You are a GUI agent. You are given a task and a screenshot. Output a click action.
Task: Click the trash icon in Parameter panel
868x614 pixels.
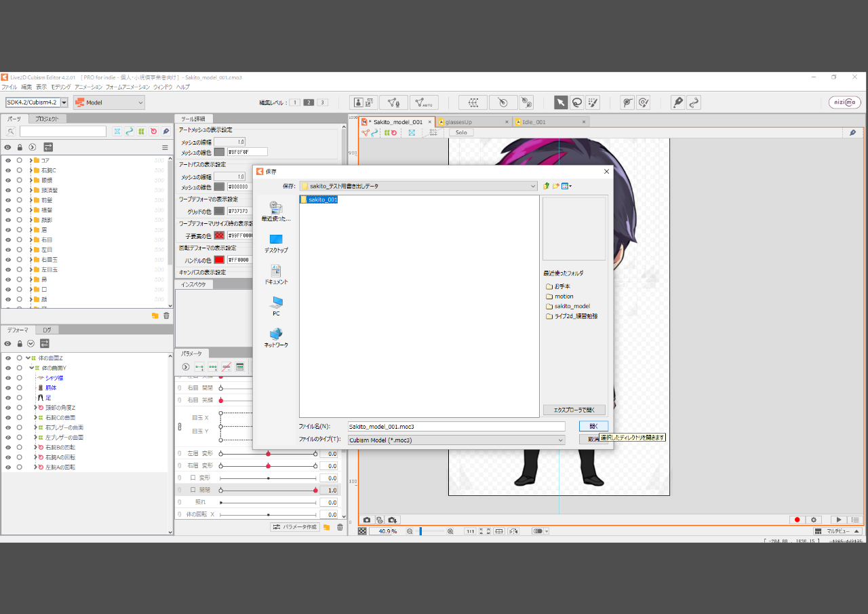[340, 527]
